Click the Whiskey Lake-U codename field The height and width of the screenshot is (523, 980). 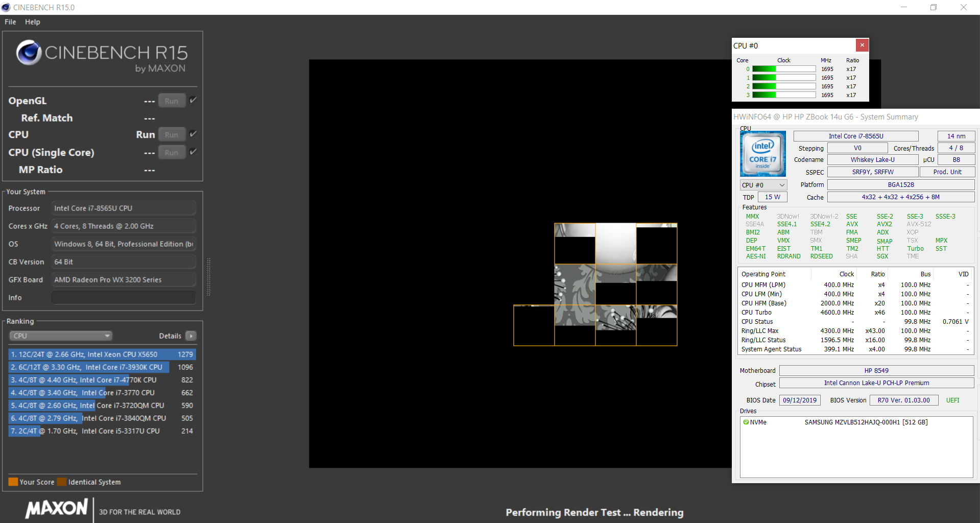pyautogui.click(x=872, y=160)
